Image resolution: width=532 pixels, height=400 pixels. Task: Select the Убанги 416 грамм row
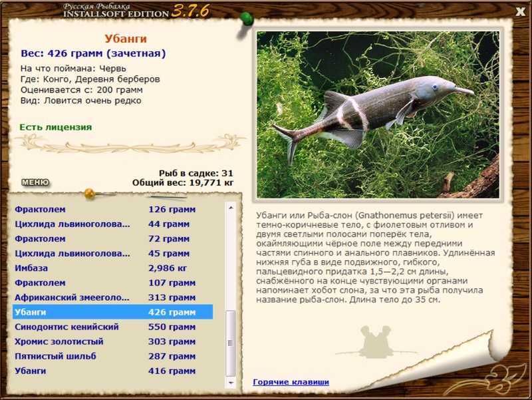[x=112, y=371]
